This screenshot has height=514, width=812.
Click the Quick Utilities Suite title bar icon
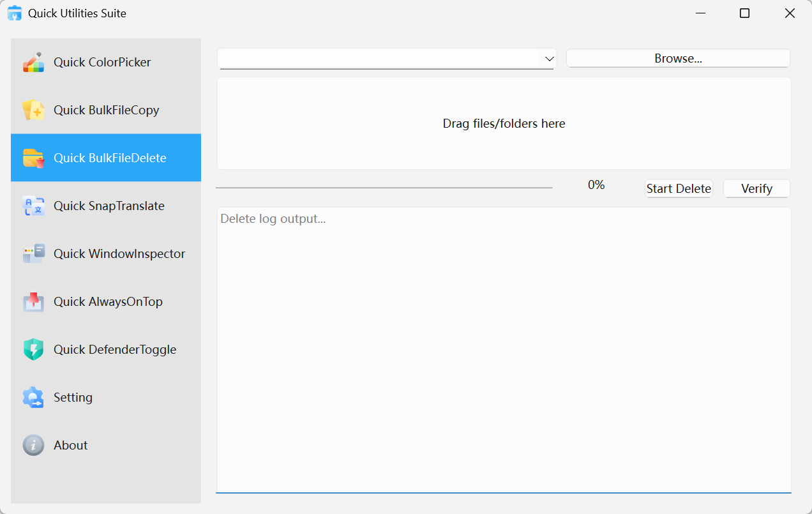click(14, 13)
